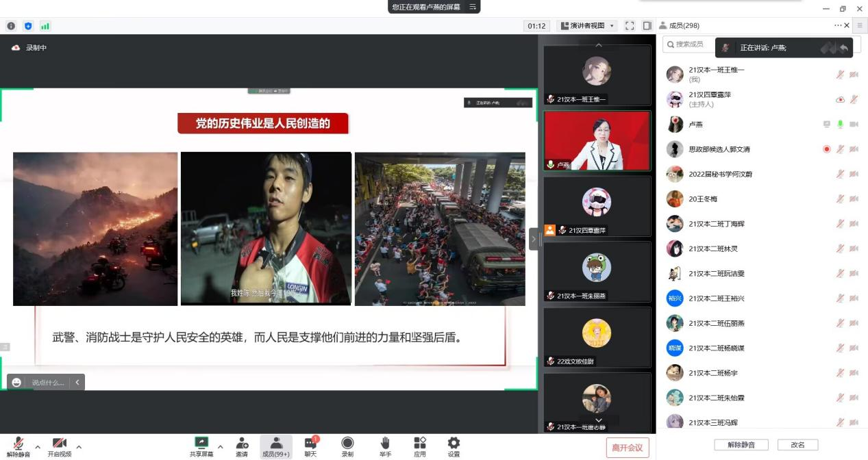Toggle the green microphone icon for 卢燕

[x=840, y=125]
